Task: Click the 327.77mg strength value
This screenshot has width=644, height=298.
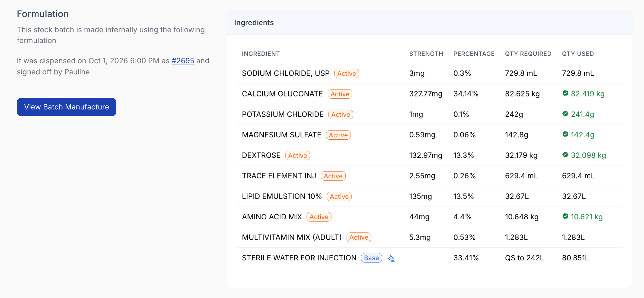Action: 426,94
